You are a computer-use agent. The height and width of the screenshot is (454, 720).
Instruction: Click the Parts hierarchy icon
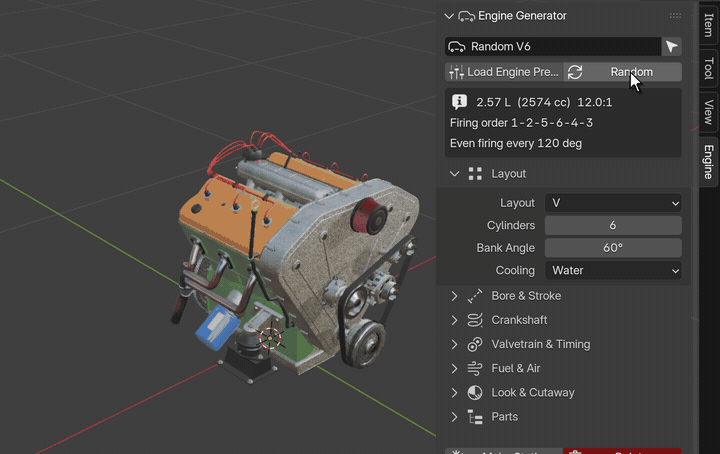pyautogui.click(x=475, y=417)
